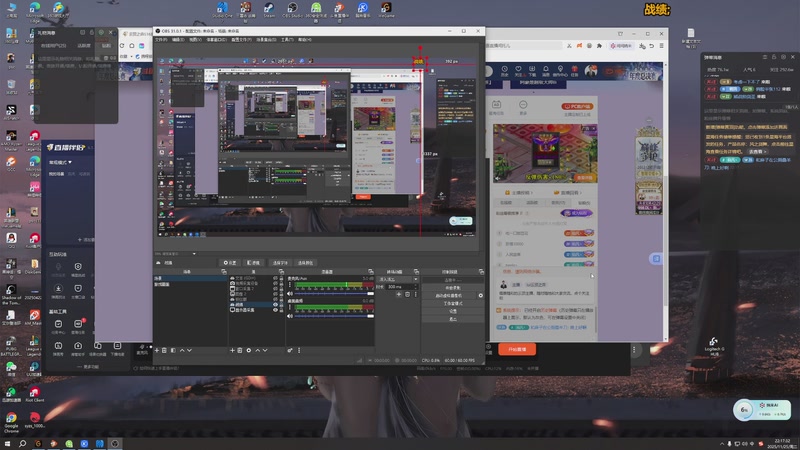Toggle visibility of 窗口采集 2 source
This screenshot has height=450, width=800.
click(276, 289)
